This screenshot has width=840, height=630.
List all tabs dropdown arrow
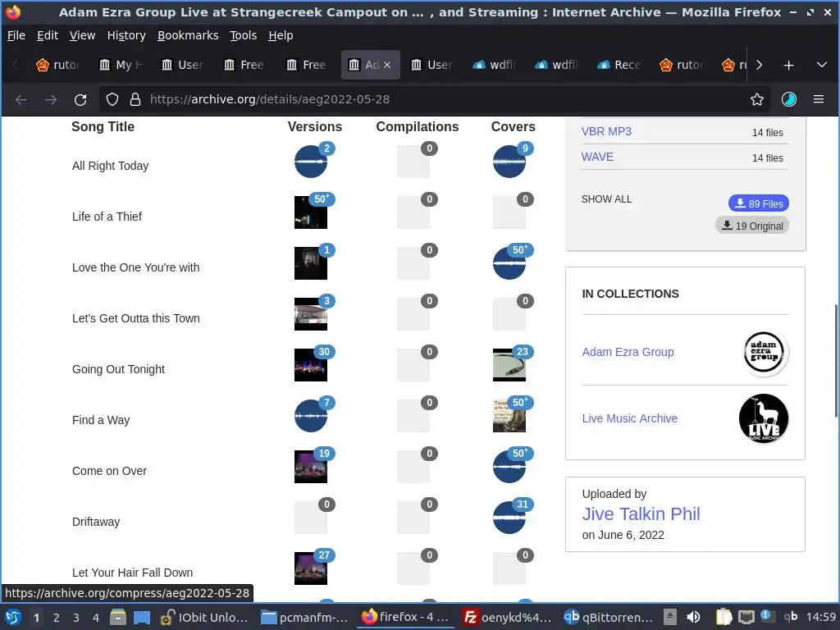click(822, 65)
